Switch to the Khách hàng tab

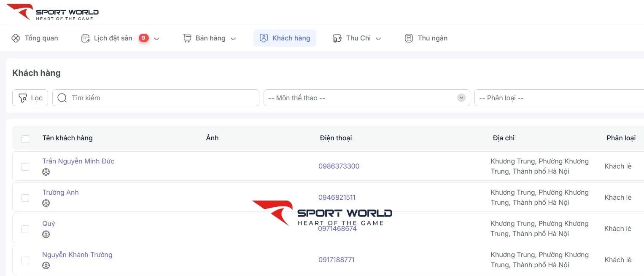click(285, 38)
